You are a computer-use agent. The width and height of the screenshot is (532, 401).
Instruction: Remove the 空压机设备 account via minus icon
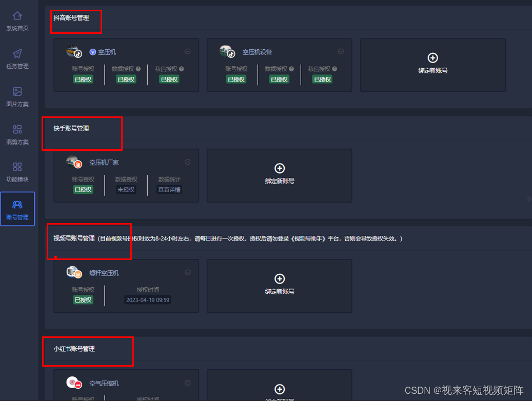(x=341, y=52)
